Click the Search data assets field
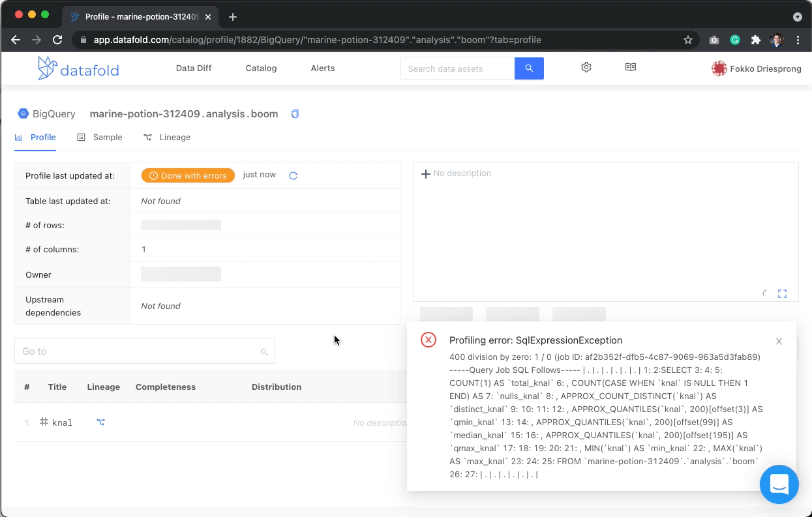This screenshot has height=517, width=812. [x=457, y=68]
